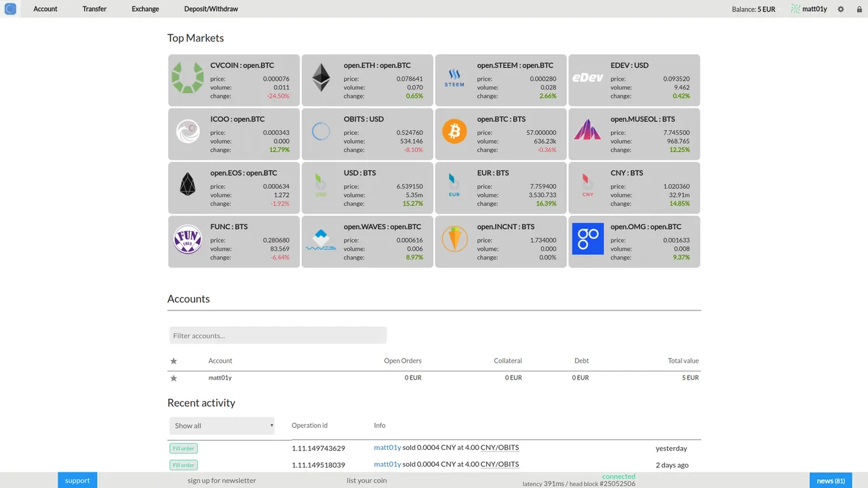Viewport: 868px width, 488px height.
Task: Click the CVCOIN market logo
Action: point(187,77)
